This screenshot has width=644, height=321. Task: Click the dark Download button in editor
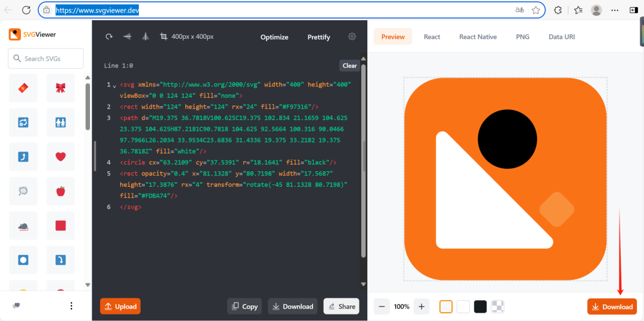coord(293,306)
